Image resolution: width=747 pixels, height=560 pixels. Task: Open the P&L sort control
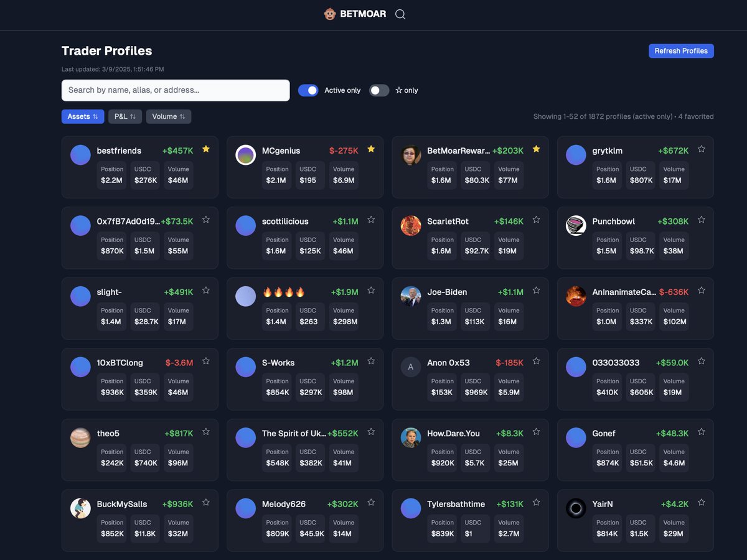(x=125, y=116)
